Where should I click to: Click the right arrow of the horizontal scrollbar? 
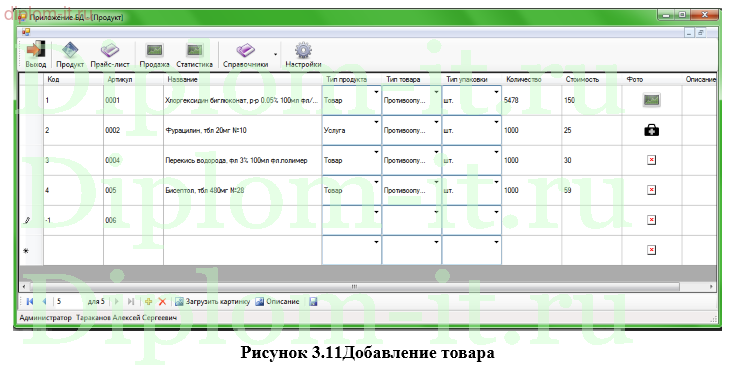[712, 286]
